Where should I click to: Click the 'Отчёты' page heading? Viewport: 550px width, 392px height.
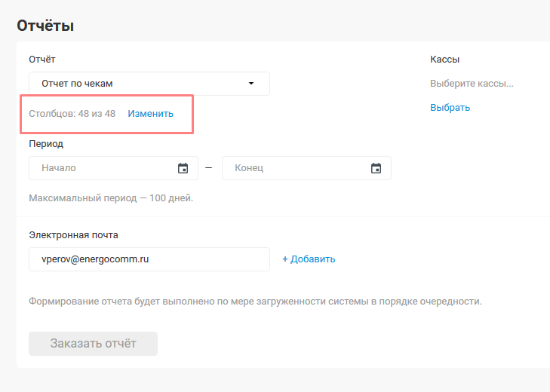coord(45,26)
